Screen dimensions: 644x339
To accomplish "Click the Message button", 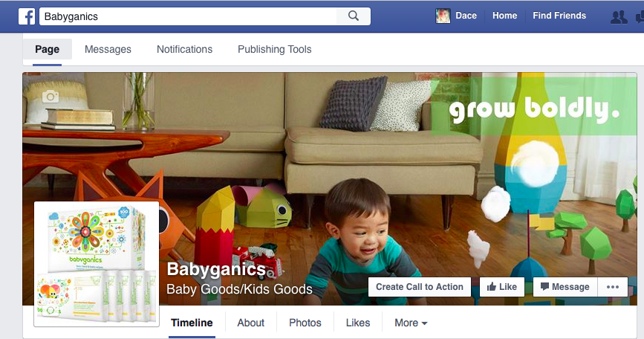I will 565,287.
